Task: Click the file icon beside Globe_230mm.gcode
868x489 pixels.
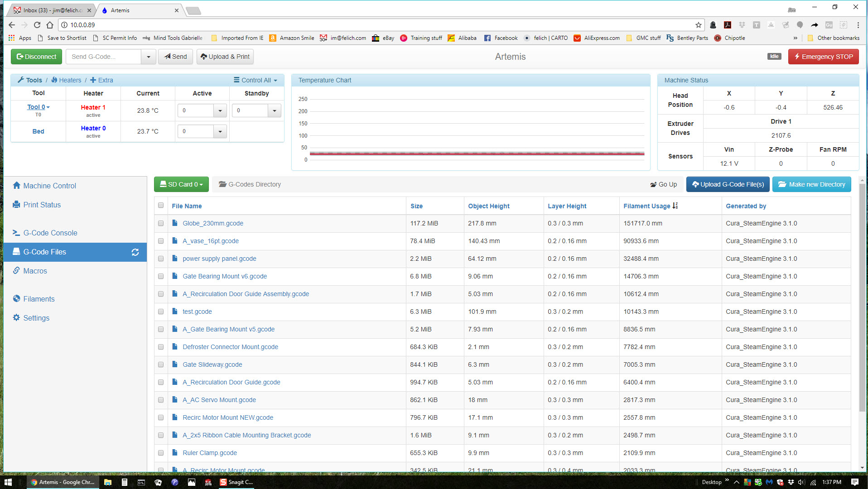Action: [x=175, y=223]
